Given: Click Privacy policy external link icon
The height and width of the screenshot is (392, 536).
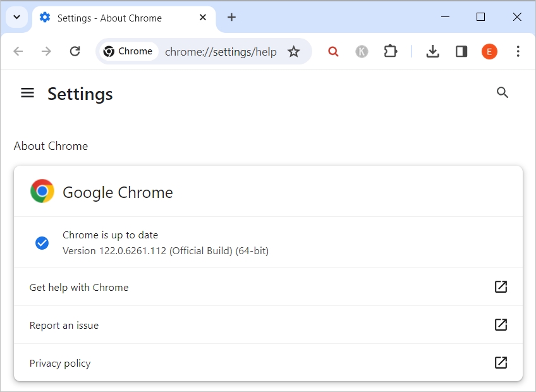Looking at the screenshot, I should (501, 362).
